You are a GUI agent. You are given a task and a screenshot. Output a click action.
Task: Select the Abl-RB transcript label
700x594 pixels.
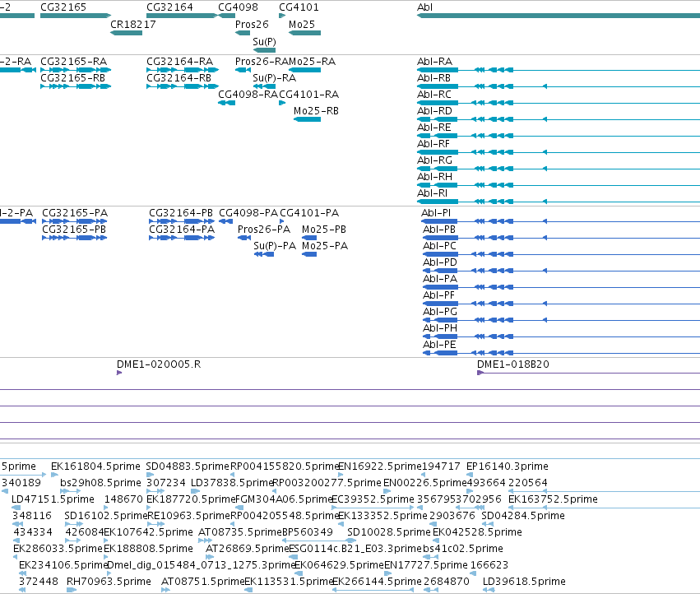(433, 77)
